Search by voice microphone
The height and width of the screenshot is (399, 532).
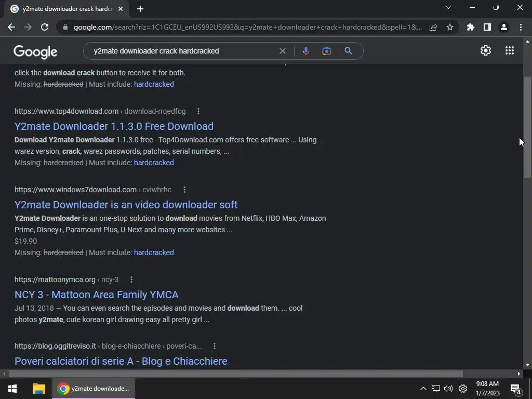pyautogui.click(x=305, y=51)
